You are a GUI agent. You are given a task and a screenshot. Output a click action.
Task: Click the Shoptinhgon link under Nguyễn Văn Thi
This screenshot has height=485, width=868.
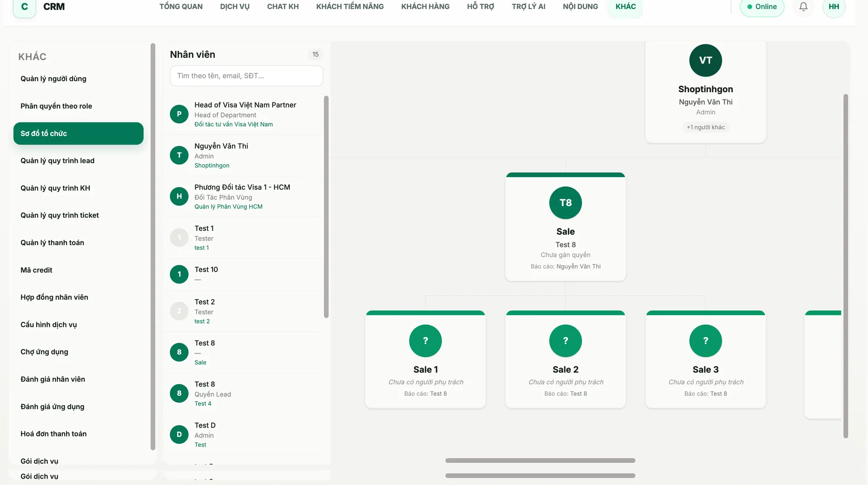tap(212, 166)
